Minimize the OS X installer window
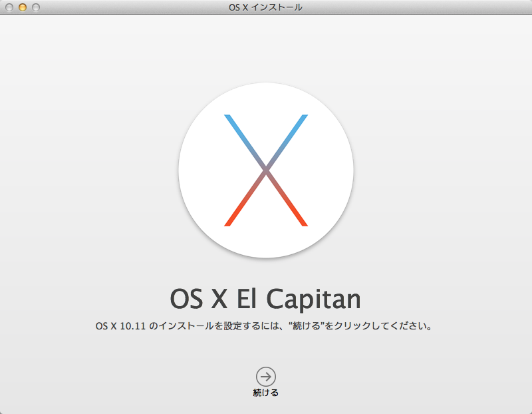This screenshot has height=414, width=532. click(23, 7)
